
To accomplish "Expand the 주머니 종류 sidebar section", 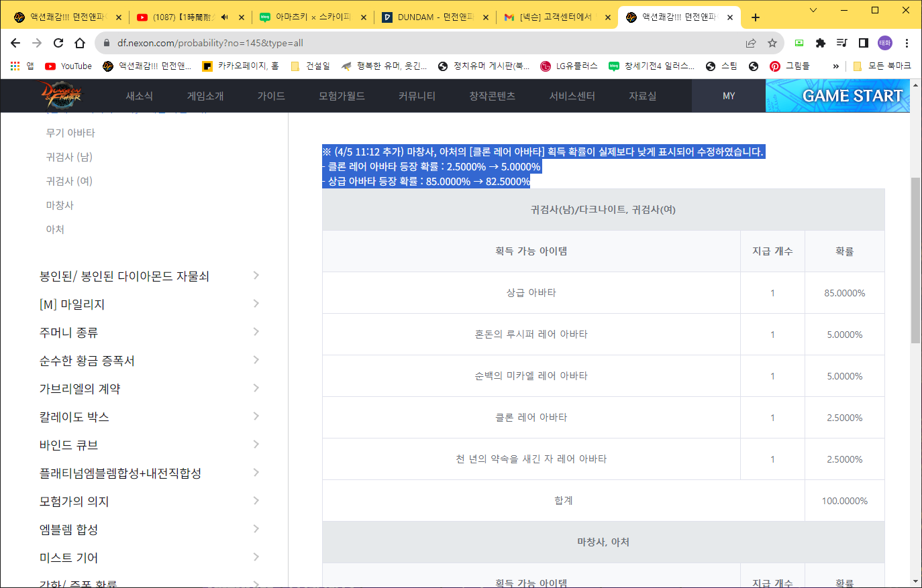I will (256, 332).
